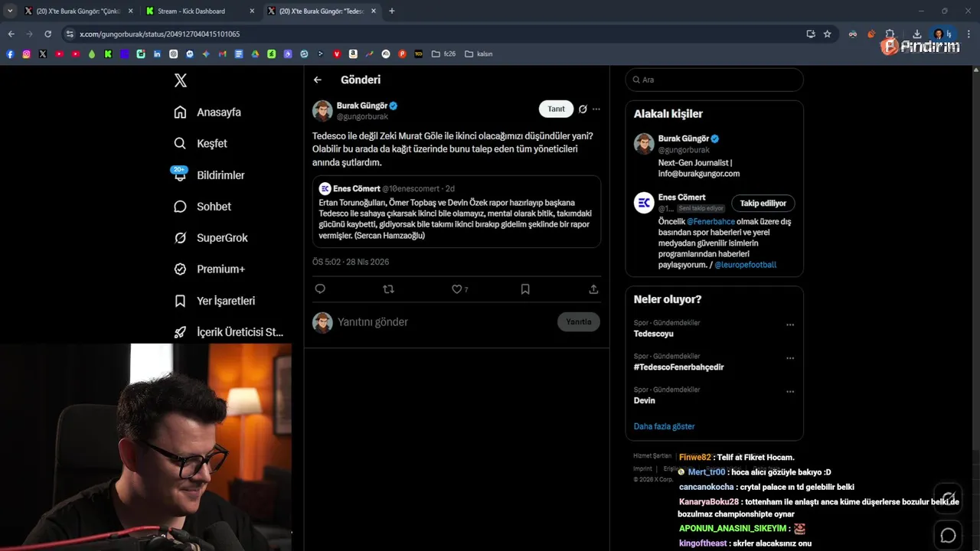Click the Tanıt button on the post

click(x=556, y=109)
